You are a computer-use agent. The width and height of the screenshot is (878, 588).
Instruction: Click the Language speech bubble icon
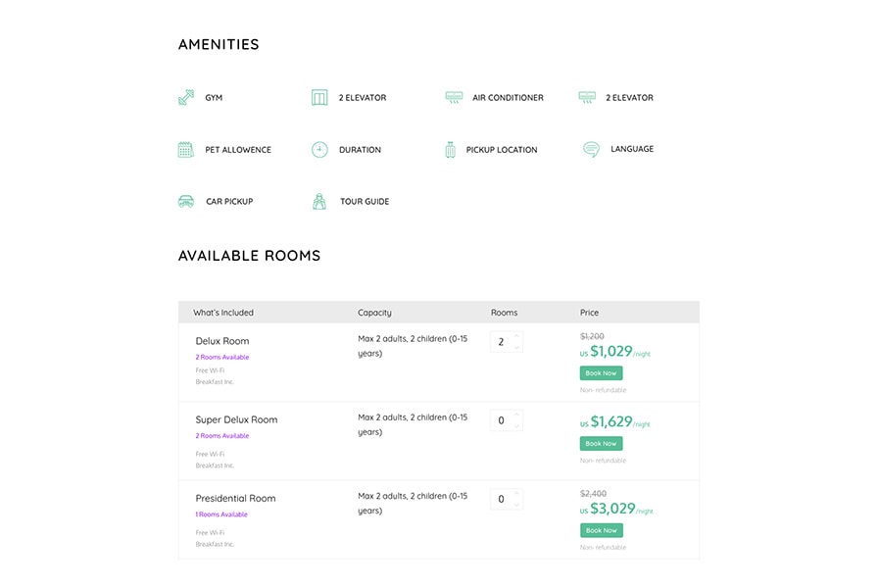coord(590,150)
